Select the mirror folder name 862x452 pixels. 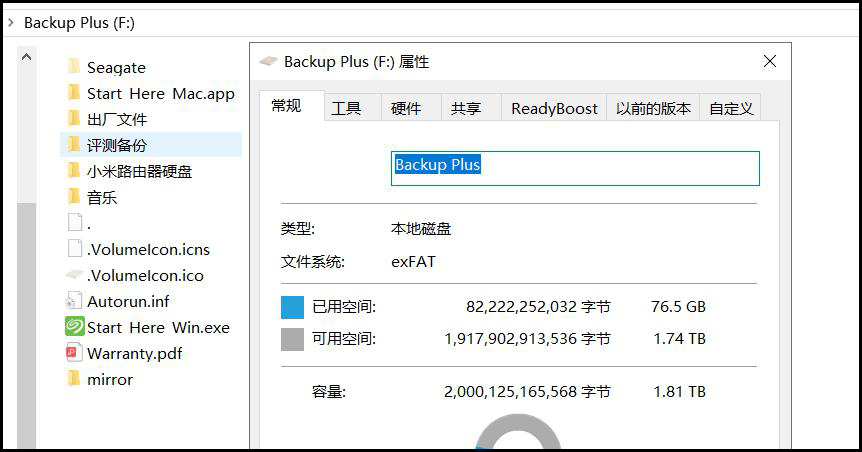point(110,379)
